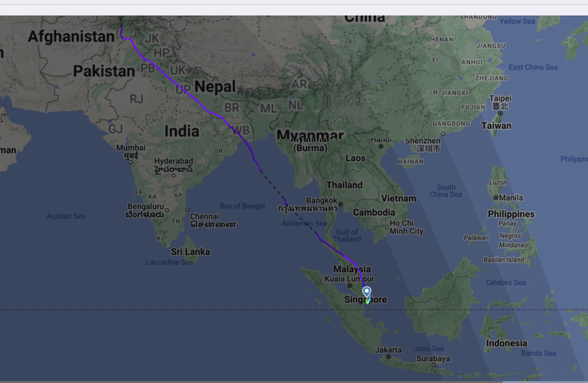588x383 pixels.
Task: Click the Pakistan country label
Action: tap(104, 71)
